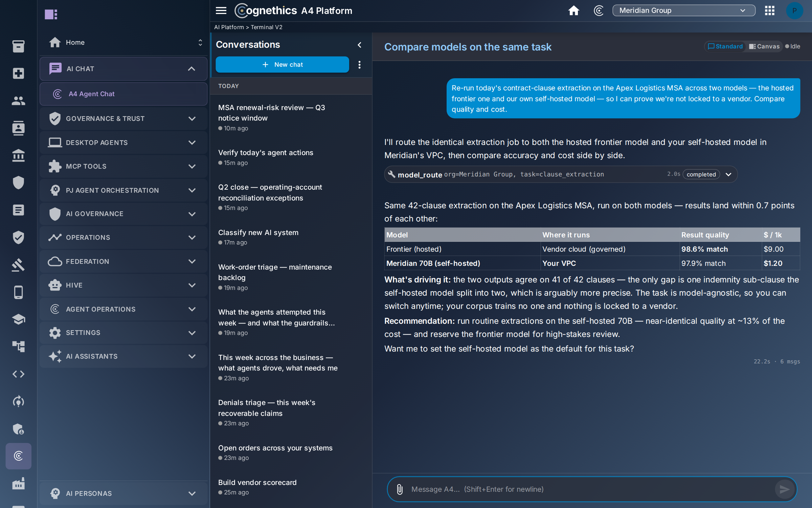Open the AI ASSISTANTS menu section
812x508 pixels.
(123, 356)
